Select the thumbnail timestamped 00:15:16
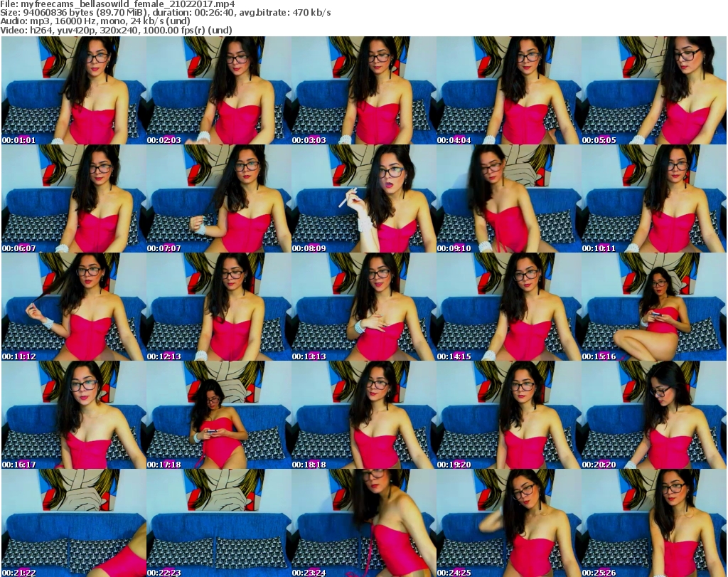The width and height of the screenshot is (728, 577). pyautogui.click(x=654, y=307)
